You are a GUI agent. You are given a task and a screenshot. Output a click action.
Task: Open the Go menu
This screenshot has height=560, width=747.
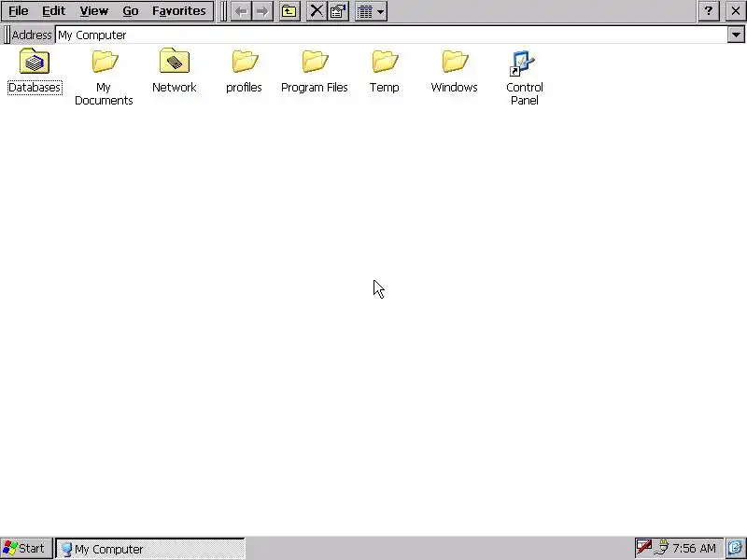(131, 10)
